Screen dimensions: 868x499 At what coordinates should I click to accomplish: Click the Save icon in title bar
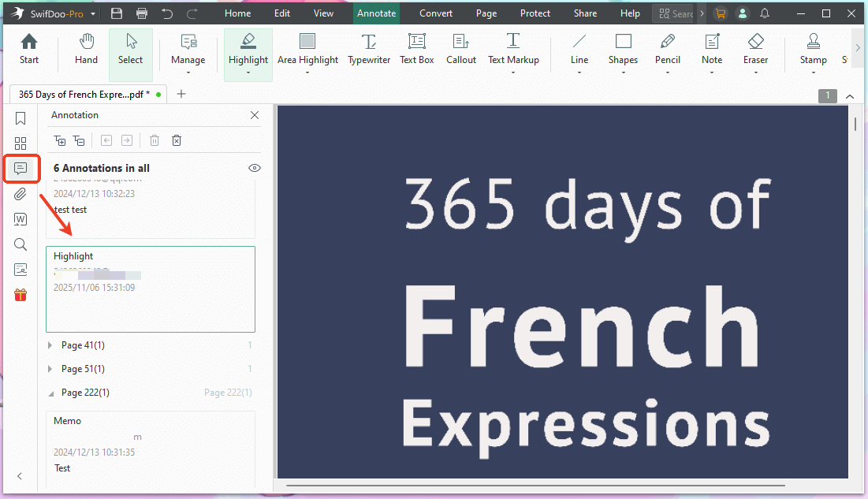click(x=117, y=13)
